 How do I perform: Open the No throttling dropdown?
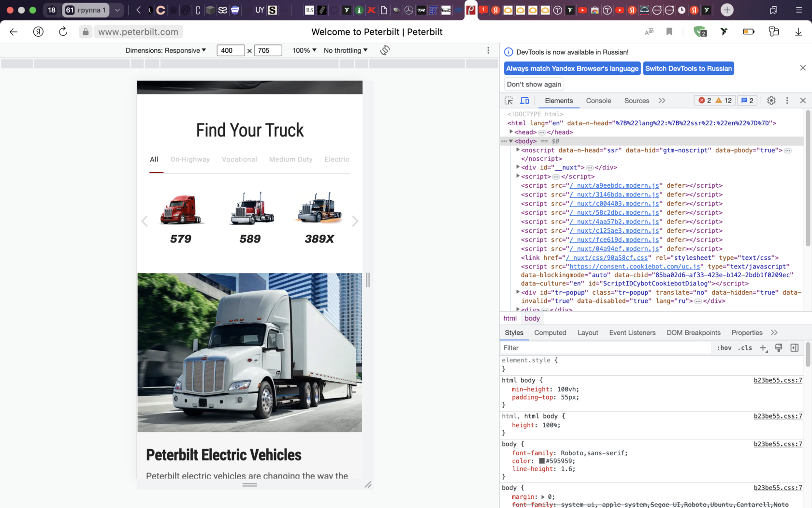click(345, 50)
